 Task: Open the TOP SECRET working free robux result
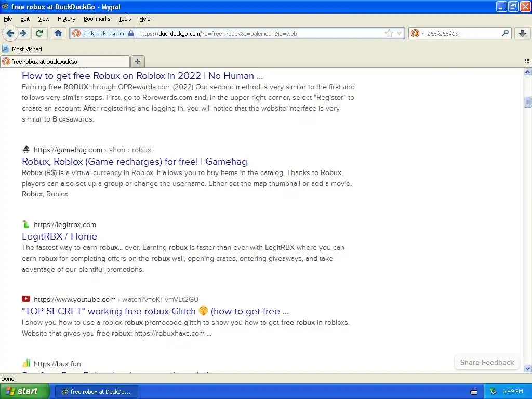point(155,311)
